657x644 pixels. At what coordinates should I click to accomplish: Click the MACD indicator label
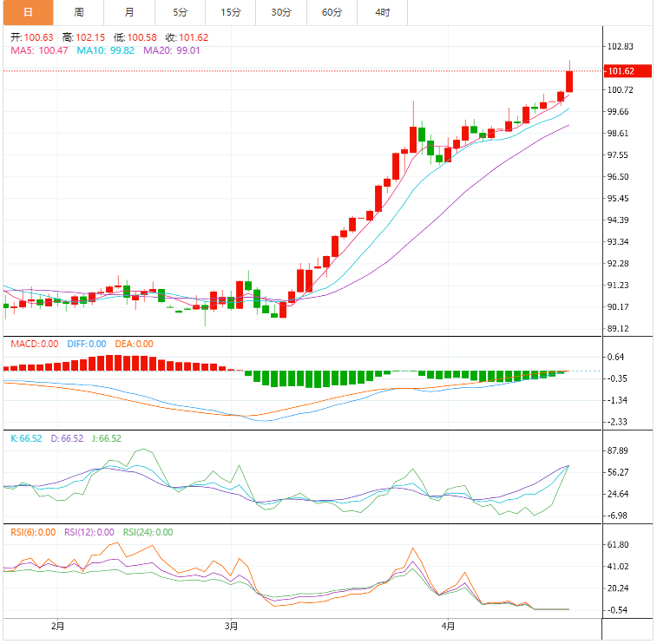pyautogui.click(x=34, y=344)
